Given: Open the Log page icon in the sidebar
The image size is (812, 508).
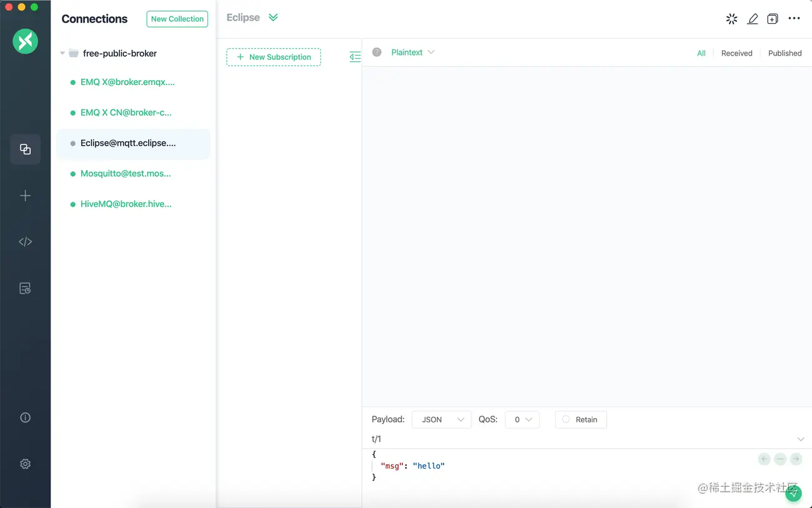Looking at the screenshot, I should (25, 288).
